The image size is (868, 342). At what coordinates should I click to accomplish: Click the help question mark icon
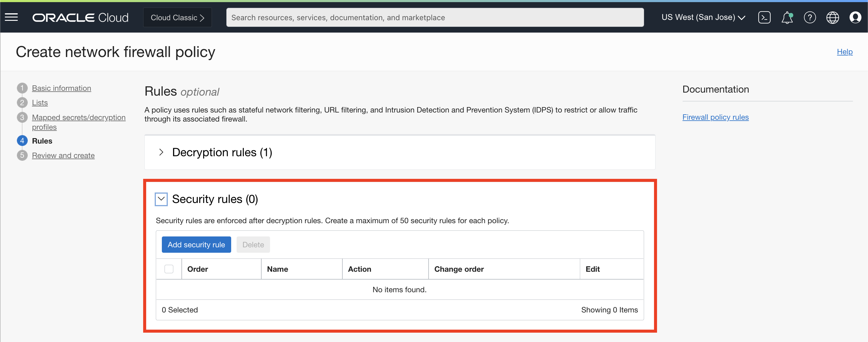pos(809,17)
